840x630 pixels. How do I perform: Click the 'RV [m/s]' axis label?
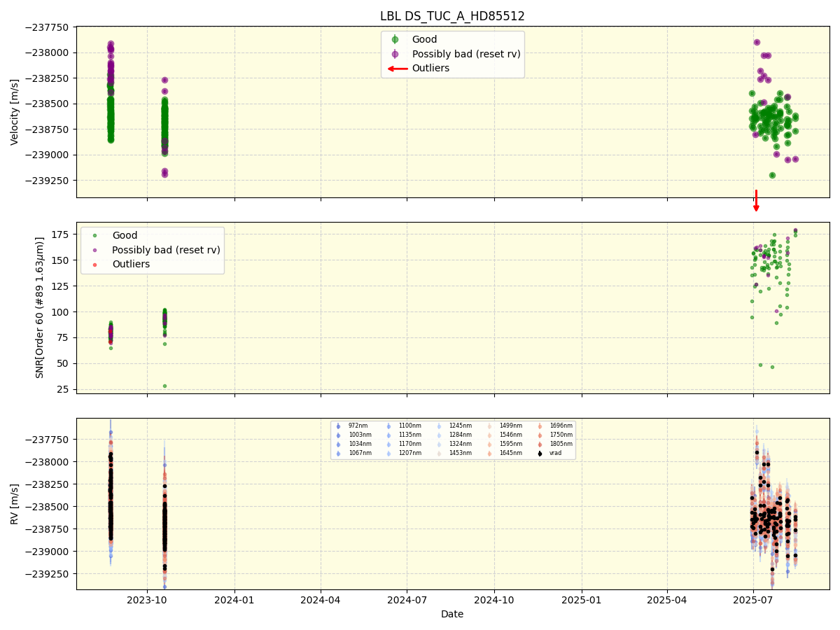pos(15,504)
